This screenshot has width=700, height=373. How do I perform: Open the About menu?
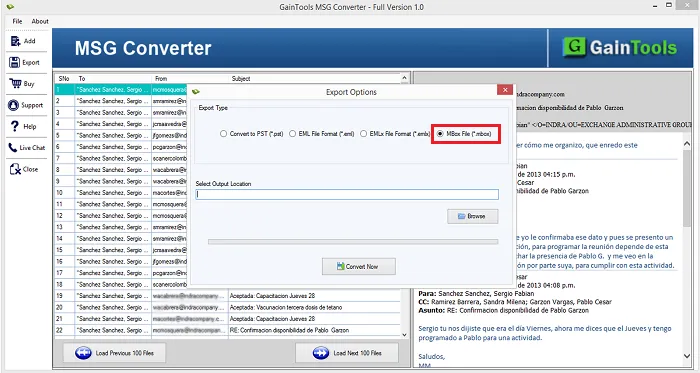(x=40, y=21)
